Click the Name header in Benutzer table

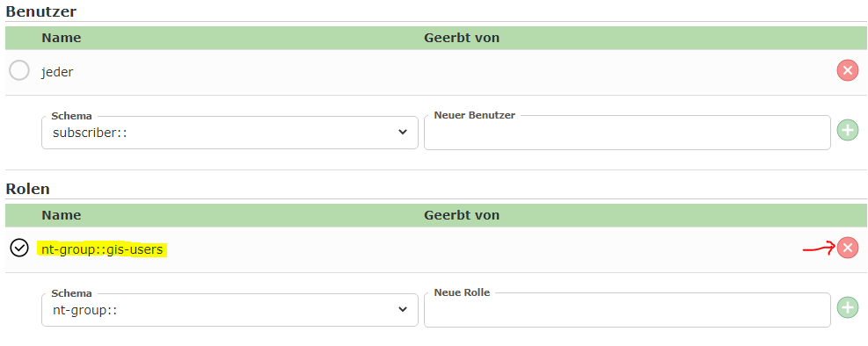click(x=62, y=38)
